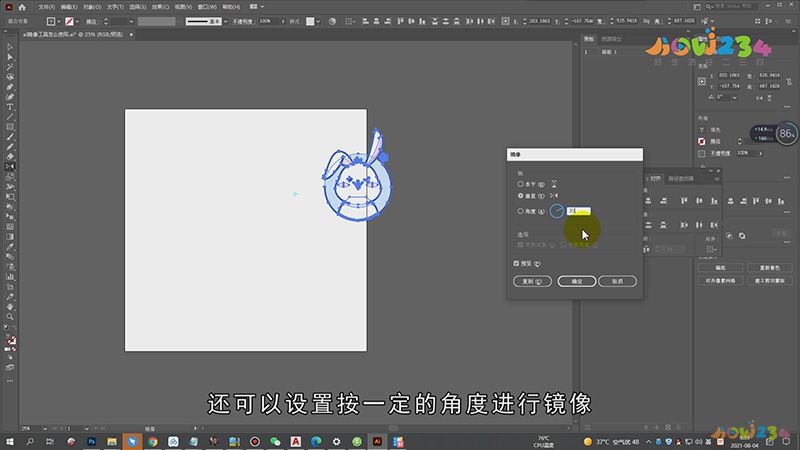Choose Angle radio in Reflect dialog
Screen dimensions: 800x450
coord(520,211)
